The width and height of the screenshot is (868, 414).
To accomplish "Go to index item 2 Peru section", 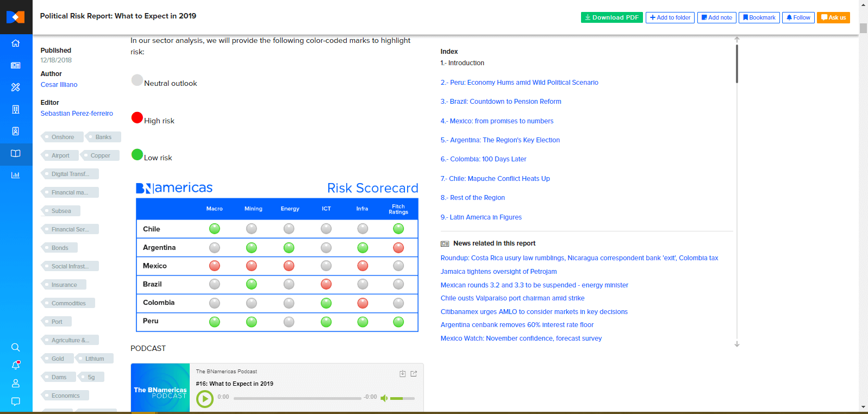I will tap(519, 83).
